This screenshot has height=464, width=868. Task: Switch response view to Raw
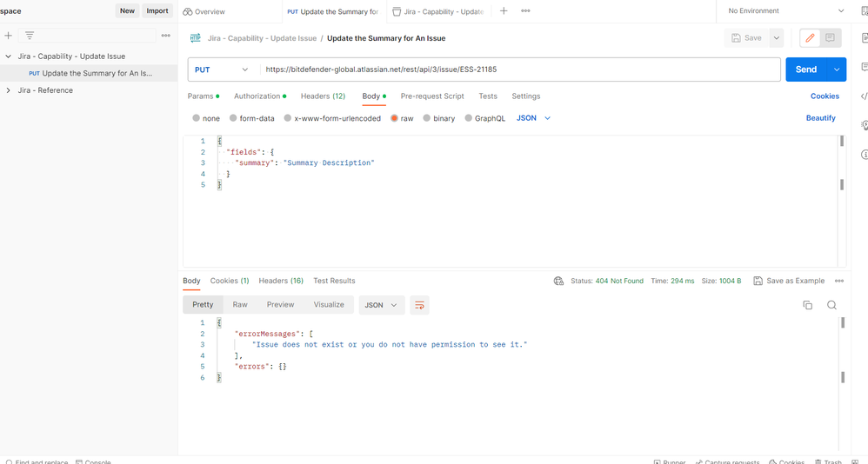pos(240,305)
